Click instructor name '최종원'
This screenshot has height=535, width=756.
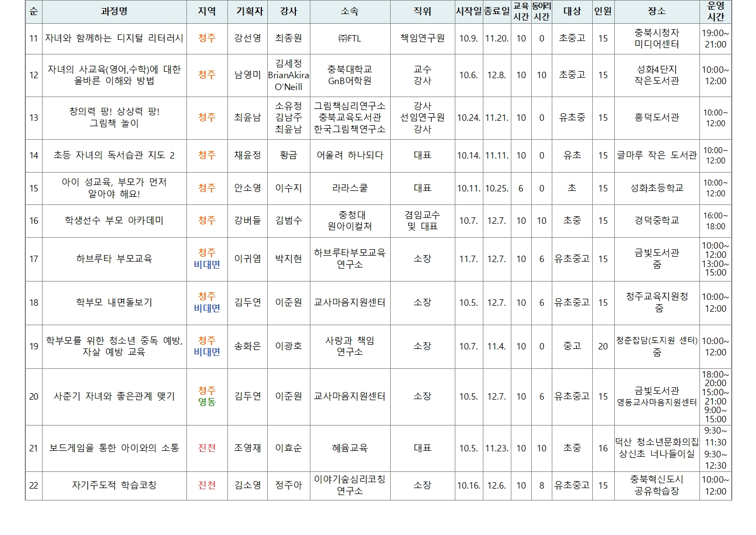288,38
